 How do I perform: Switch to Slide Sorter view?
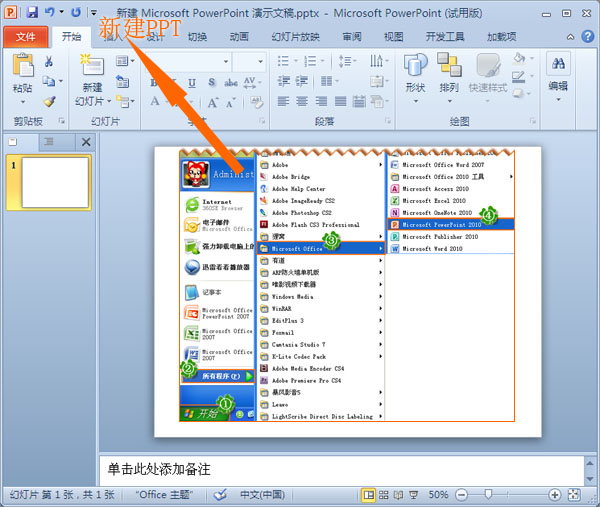(x=383, y=495)
